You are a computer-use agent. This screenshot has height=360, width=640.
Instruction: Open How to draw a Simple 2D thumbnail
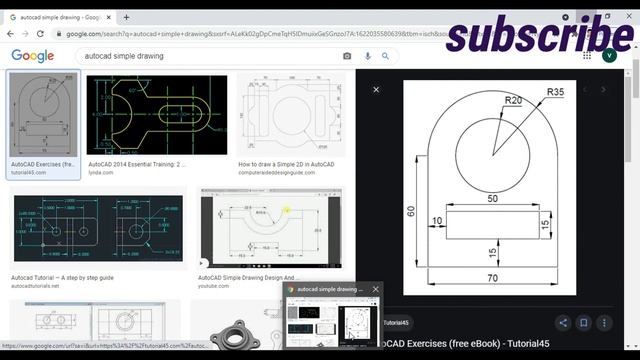point(291,115)
